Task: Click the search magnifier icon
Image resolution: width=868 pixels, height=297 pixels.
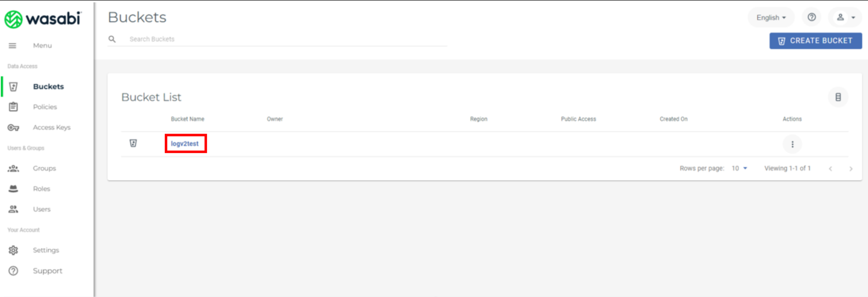Action: [x=112, y=39]
